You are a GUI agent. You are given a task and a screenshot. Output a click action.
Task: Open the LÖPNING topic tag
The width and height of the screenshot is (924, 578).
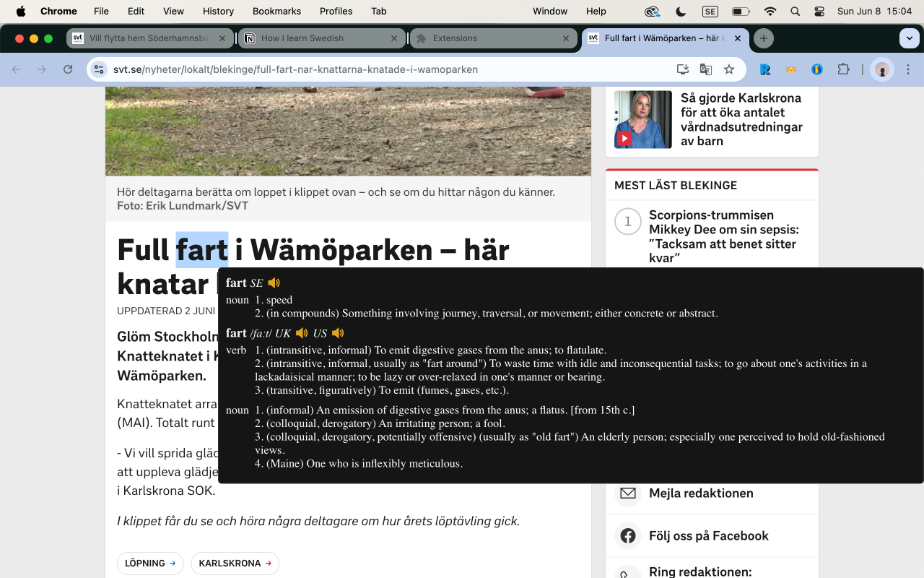click(x=150, y=563)
